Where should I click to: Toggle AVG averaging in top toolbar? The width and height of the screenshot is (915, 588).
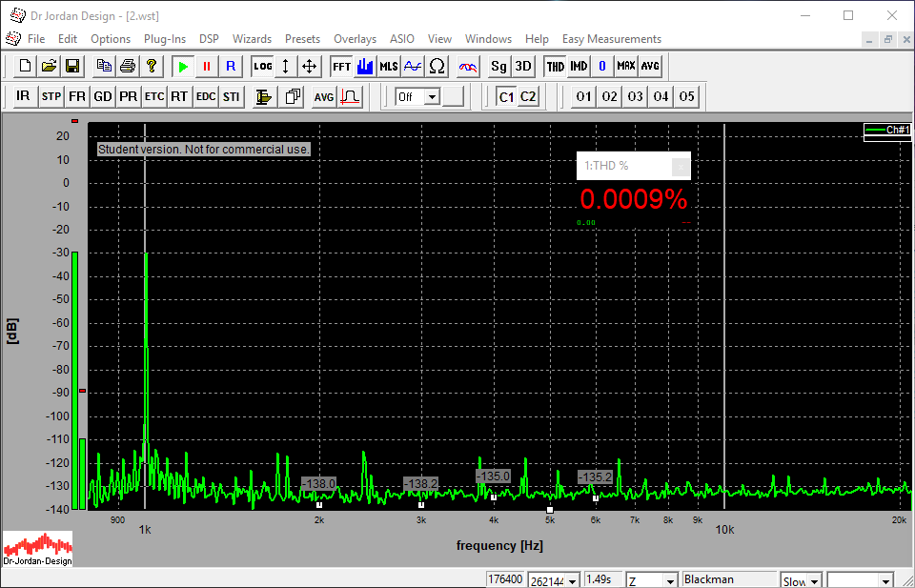pos(650,66)
